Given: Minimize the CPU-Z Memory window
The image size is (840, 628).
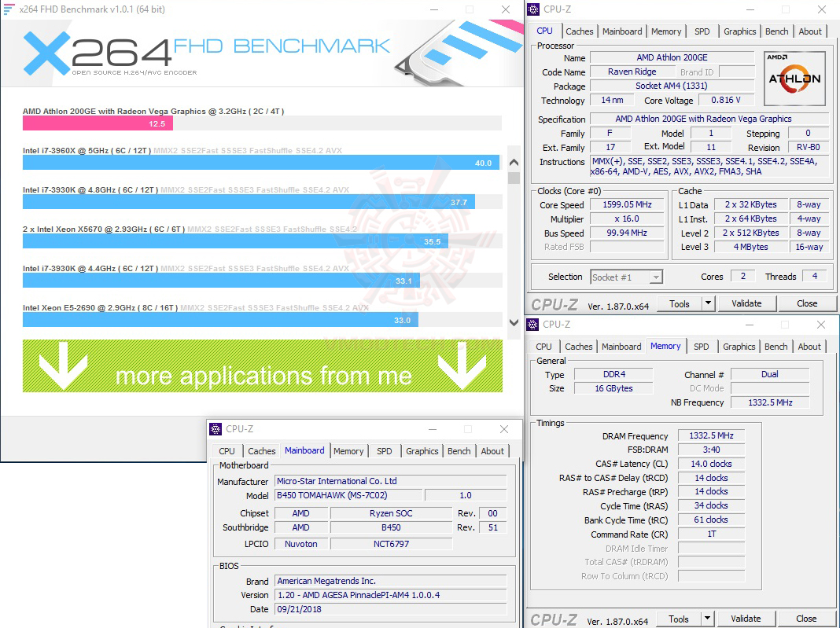Looking at the screenshot, I should [x=749, y=325].
